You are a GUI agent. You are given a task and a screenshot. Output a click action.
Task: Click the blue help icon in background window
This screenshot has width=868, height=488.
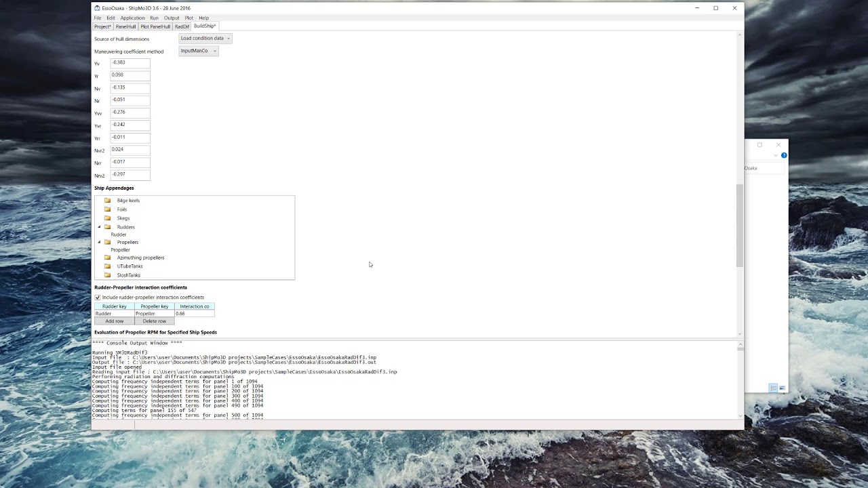(x=784, y=155)
